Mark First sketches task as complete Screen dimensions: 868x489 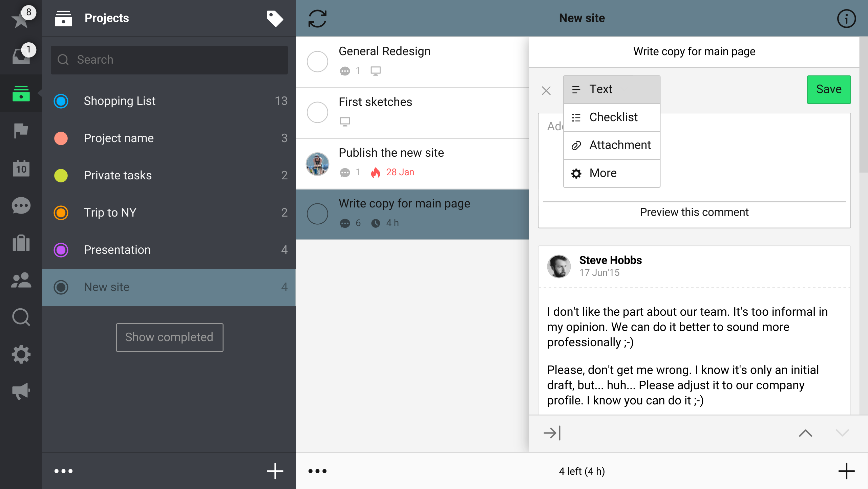(317, 112)
